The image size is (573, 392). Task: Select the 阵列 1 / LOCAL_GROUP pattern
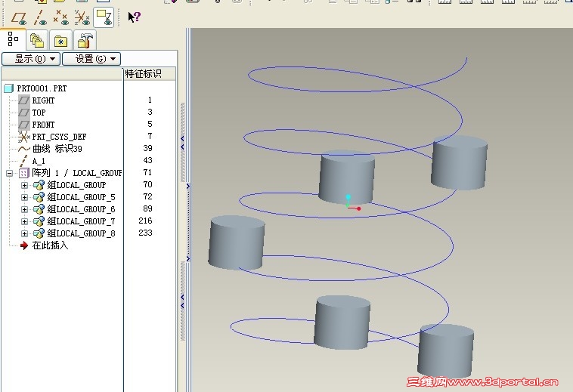(77, 173)
